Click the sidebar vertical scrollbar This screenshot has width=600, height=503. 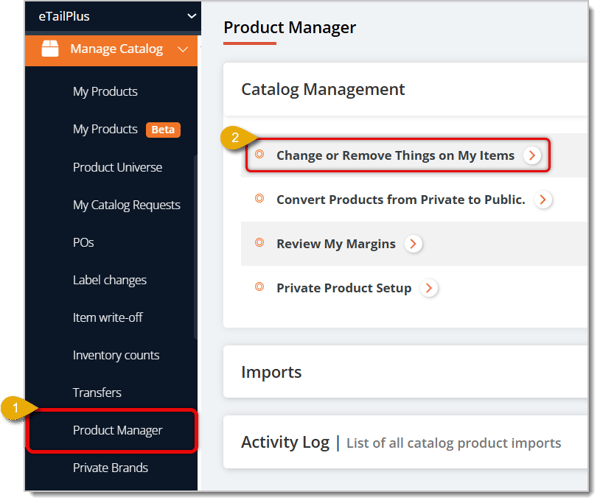[x=196, y=248]
